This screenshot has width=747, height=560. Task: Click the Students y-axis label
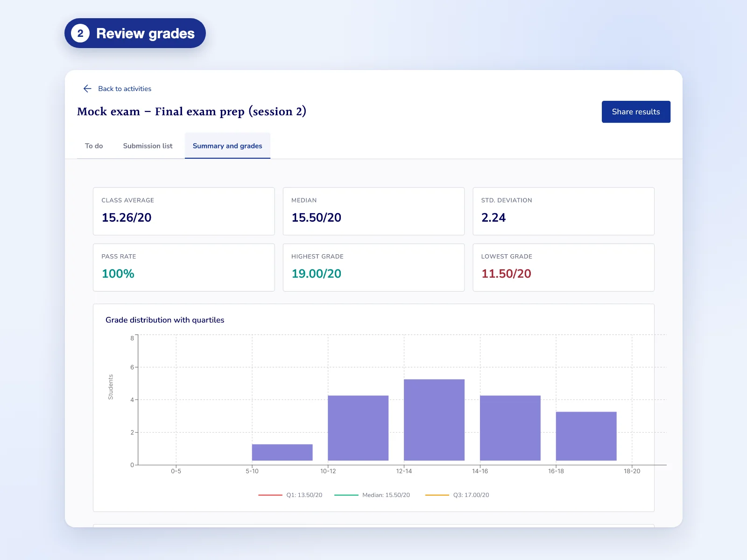point(111,387)
